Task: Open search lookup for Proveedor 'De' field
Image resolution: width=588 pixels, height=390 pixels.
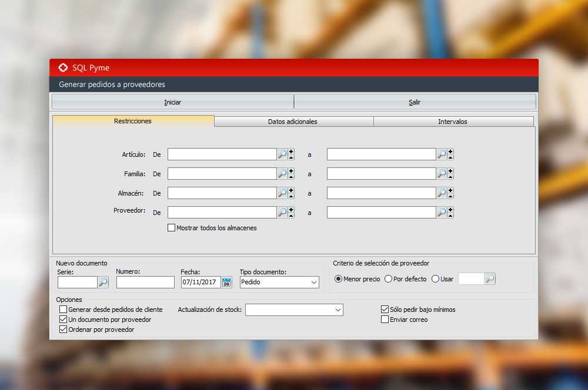Action: 282,213
